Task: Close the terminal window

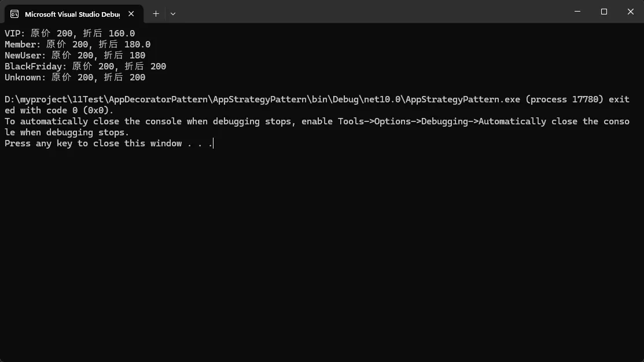Action: pyautogui.click(x=630, y=12)
